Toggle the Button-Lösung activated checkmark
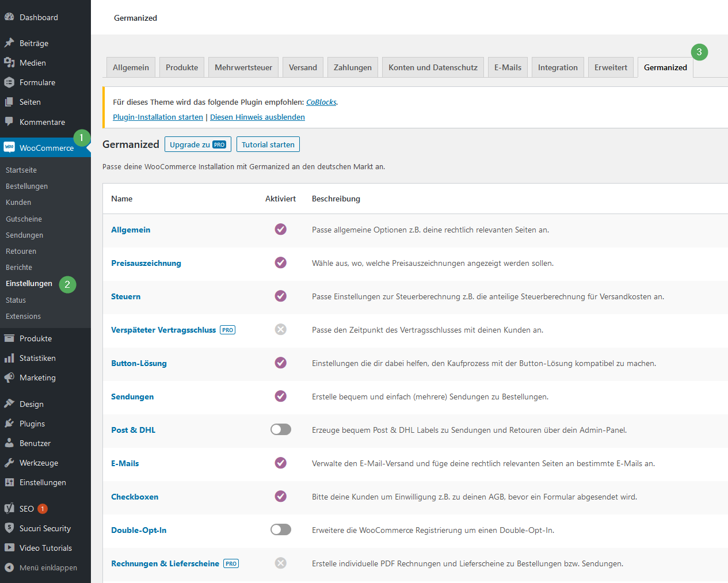 281,363
